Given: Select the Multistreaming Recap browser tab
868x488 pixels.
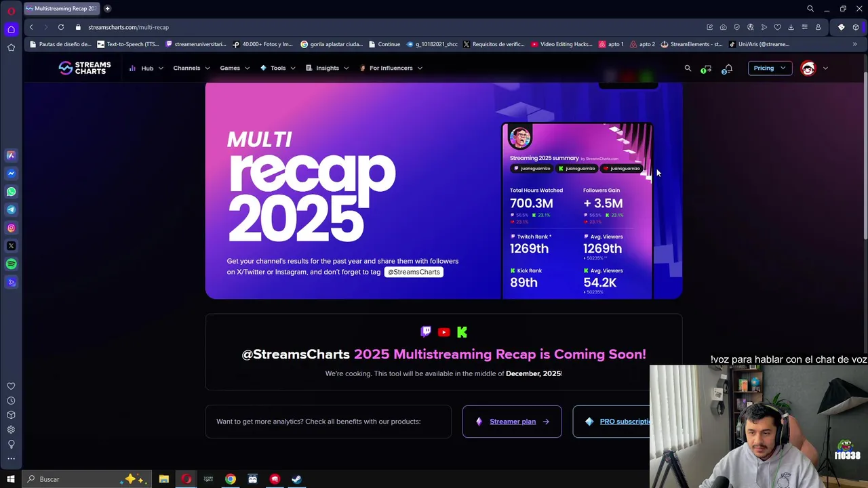Looking at the screenshot, I should [x=61, y=9].
